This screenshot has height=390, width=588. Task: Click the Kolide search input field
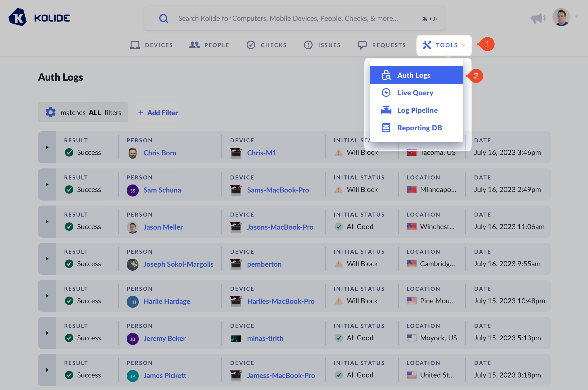tap(288, 18)
